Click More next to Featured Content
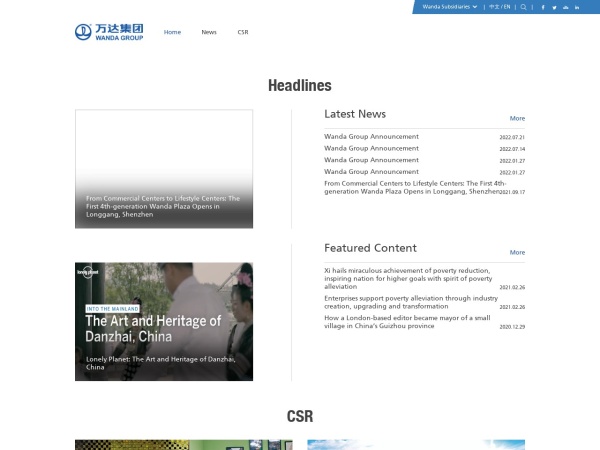The image size is (600, 450). pos(517,252)
